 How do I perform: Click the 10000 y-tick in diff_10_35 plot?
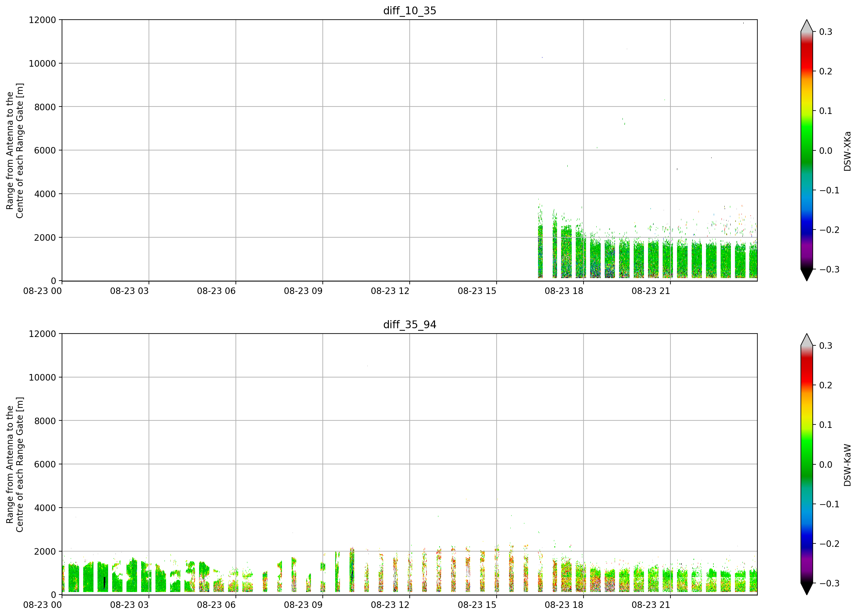(x=42, y=64)
